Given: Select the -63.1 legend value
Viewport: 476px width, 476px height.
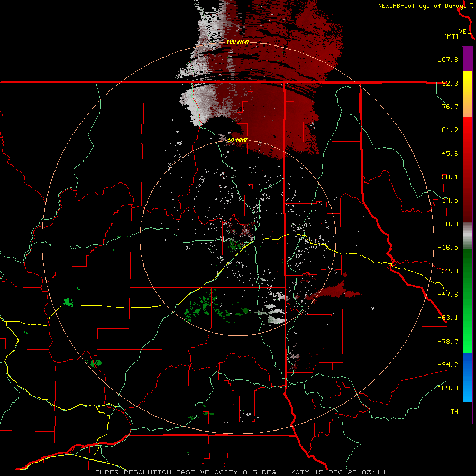Looking at the screenshot, I should tap(448, 318).
